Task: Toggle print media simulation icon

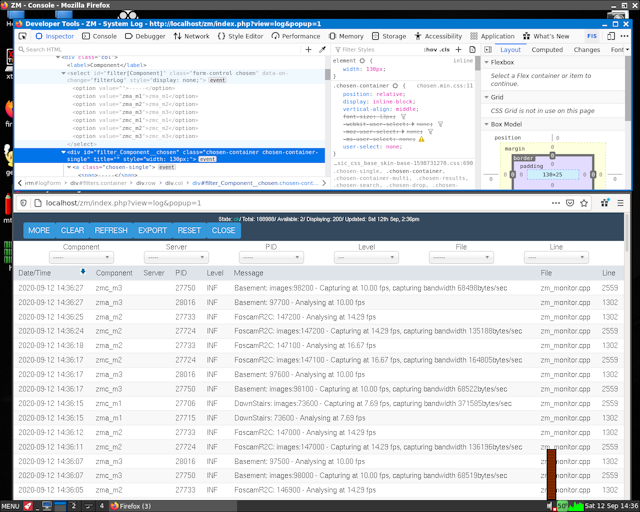Action: coord(472,49)
